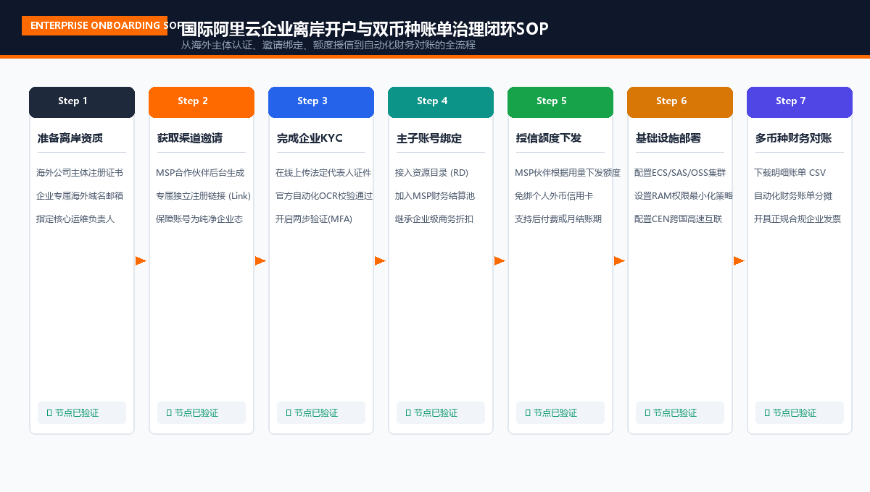Click the line 配置CEN跨国高速互联
The image size is (870, 492).
click(x=678, y=219)
